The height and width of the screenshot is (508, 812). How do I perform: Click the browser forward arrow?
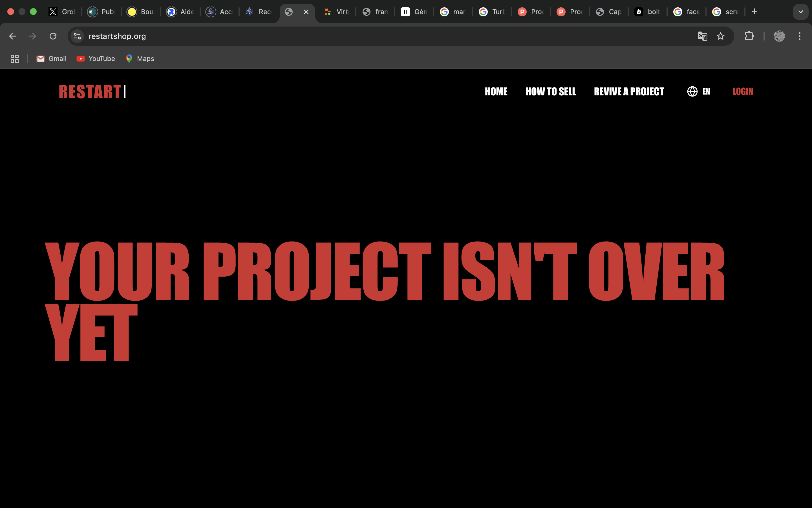[x=32, y=36]
